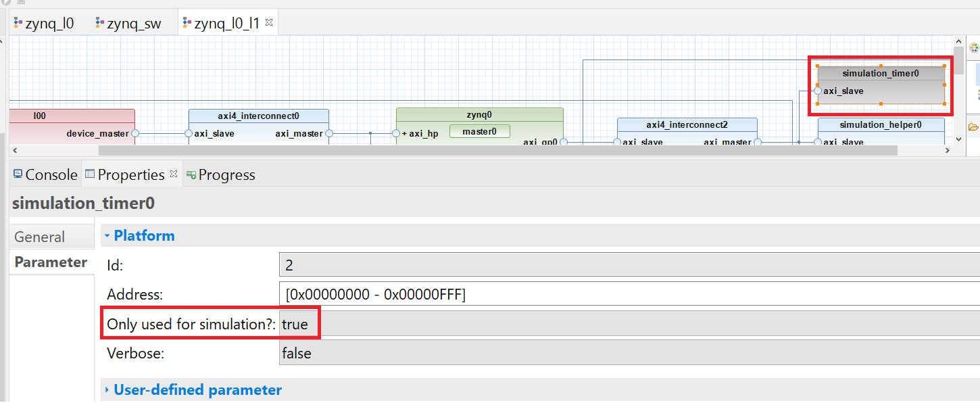This screenshot has height=403, width=980.
Task: Open the General properties tab
Action: click(x=40, y=237)
